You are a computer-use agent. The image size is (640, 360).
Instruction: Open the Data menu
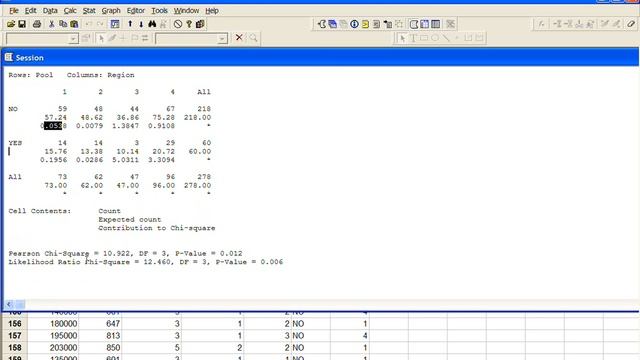(50, 11)
